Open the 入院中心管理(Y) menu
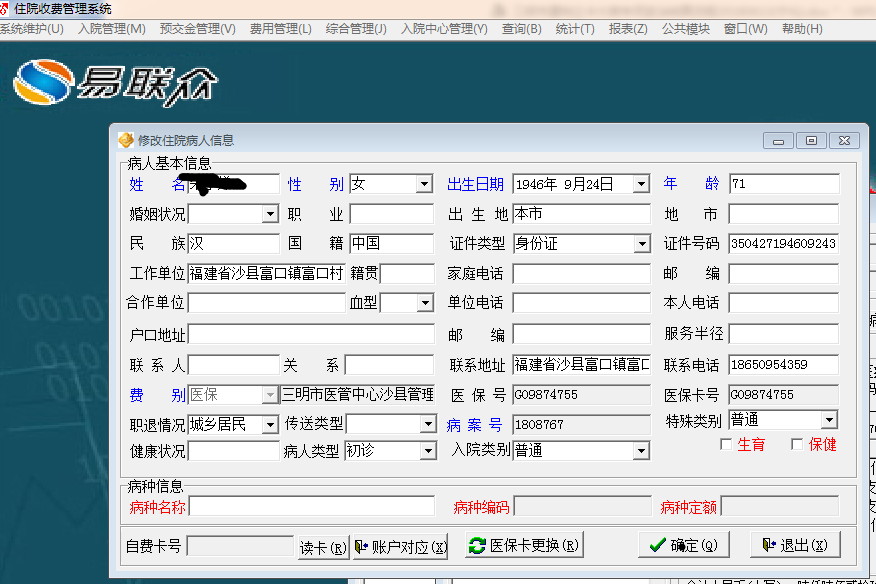876x584 pixels. 444,29
